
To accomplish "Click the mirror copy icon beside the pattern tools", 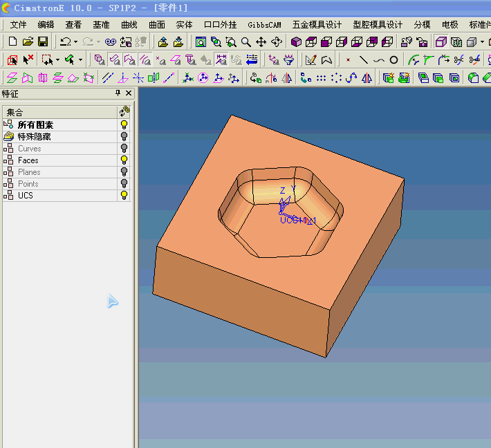I will 367,78.
